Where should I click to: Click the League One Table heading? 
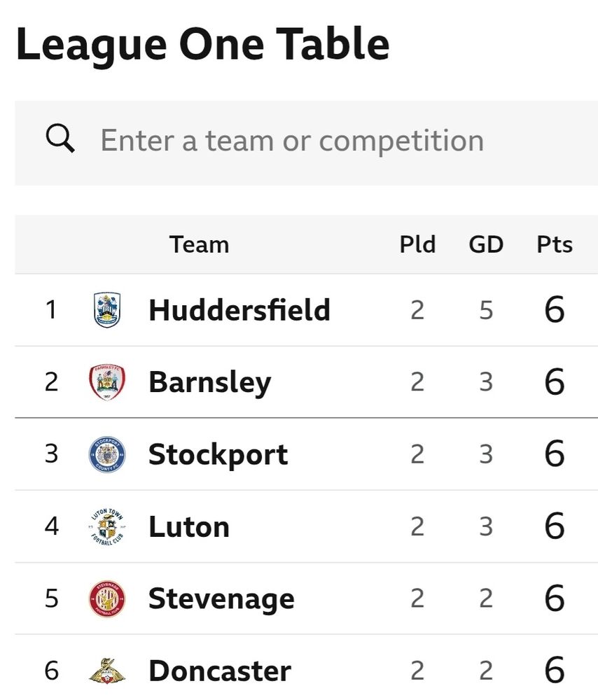(203, 45)
